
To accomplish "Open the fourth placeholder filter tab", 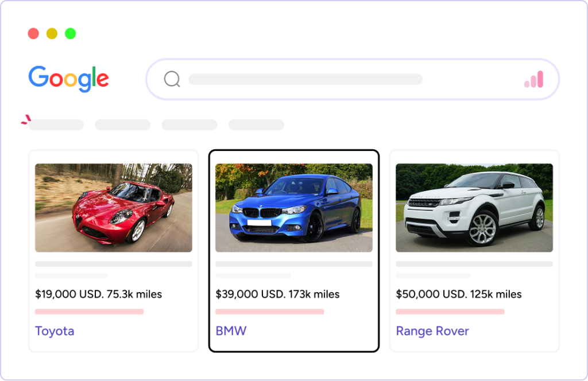I will tap(256, 125).
